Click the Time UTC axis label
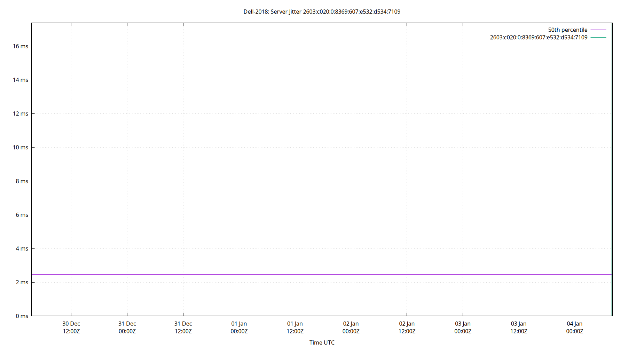The image size is (644, 348). [x=322, y=342]
